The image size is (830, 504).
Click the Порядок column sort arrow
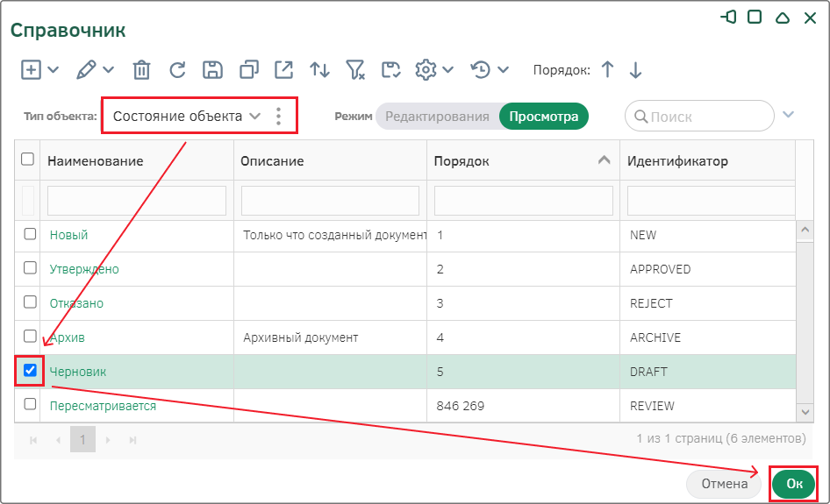click(x=604, y=160)
